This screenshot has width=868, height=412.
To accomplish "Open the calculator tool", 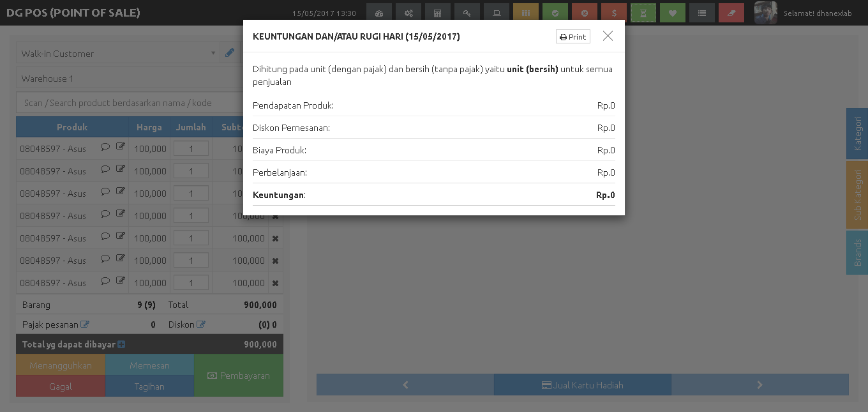I will tap(437, 13).
